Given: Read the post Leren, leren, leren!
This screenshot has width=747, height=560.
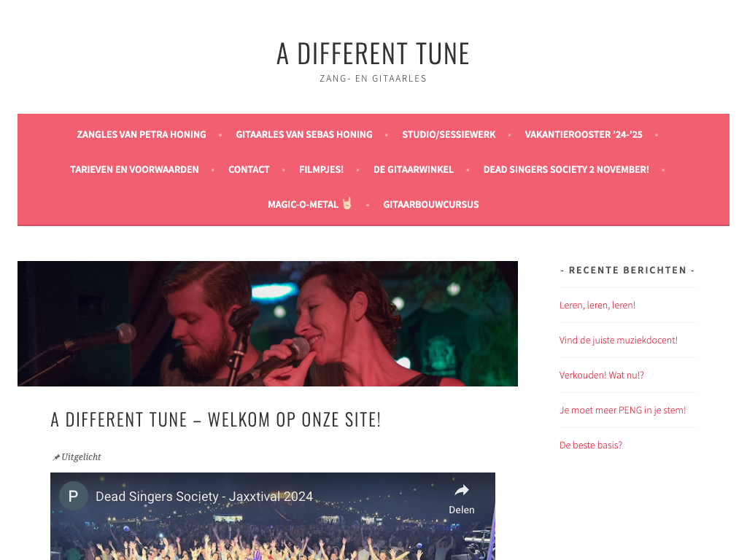Looking at the screenshot, I should 597,306.
